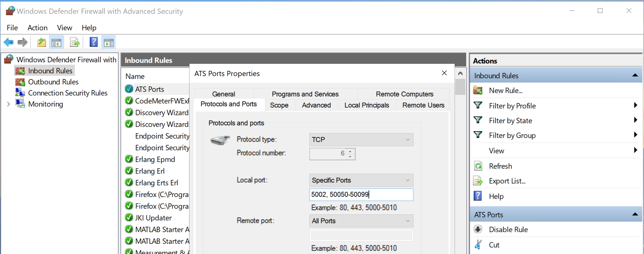Click the Outbound Rules tree icon

click(x=20, y=82)
